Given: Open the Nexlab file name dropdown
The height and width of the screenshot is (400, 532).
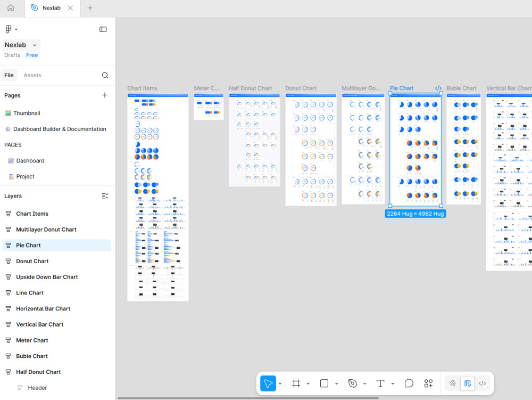Looking at the screenshot, I should coord(35,45).
